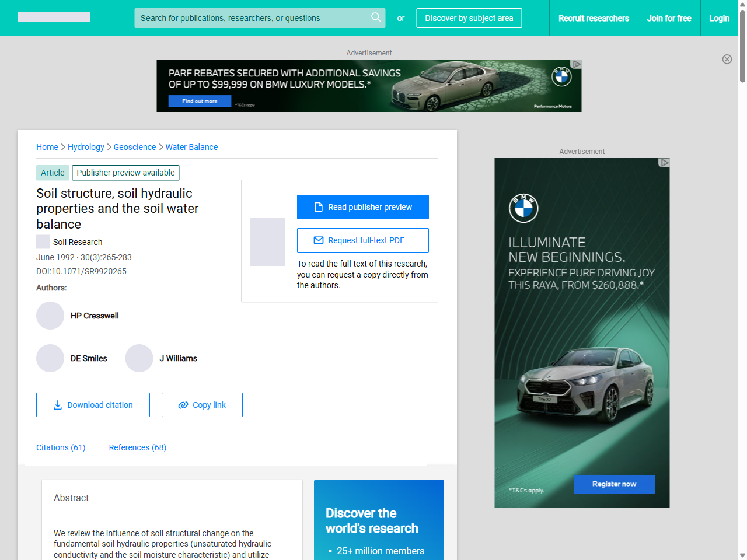The width and height of the screenshot is (747, 560).
Task: Focus the publications search field
Action: click(251, 18)
